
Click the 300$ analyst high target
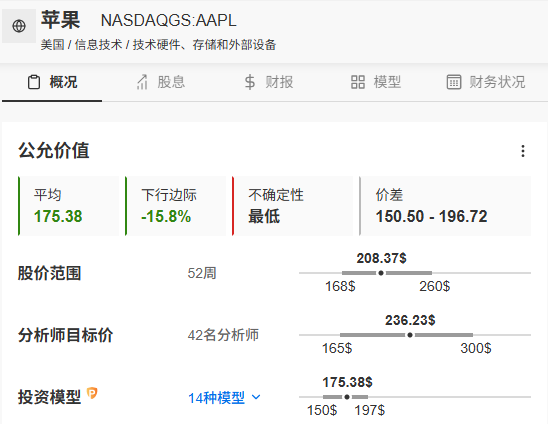476,348
